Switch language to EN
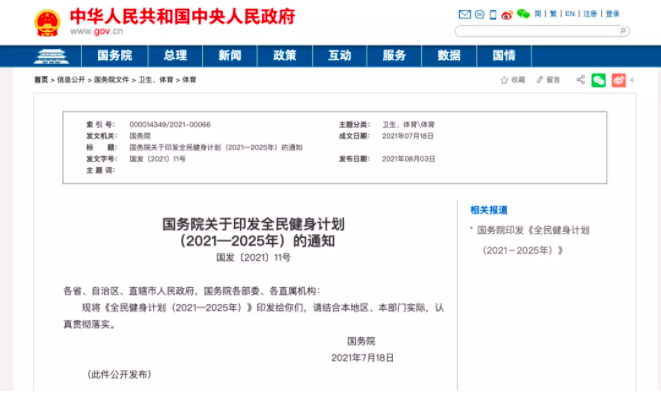The height and width of the screenshot is (395, 661). tap(570, 14)
